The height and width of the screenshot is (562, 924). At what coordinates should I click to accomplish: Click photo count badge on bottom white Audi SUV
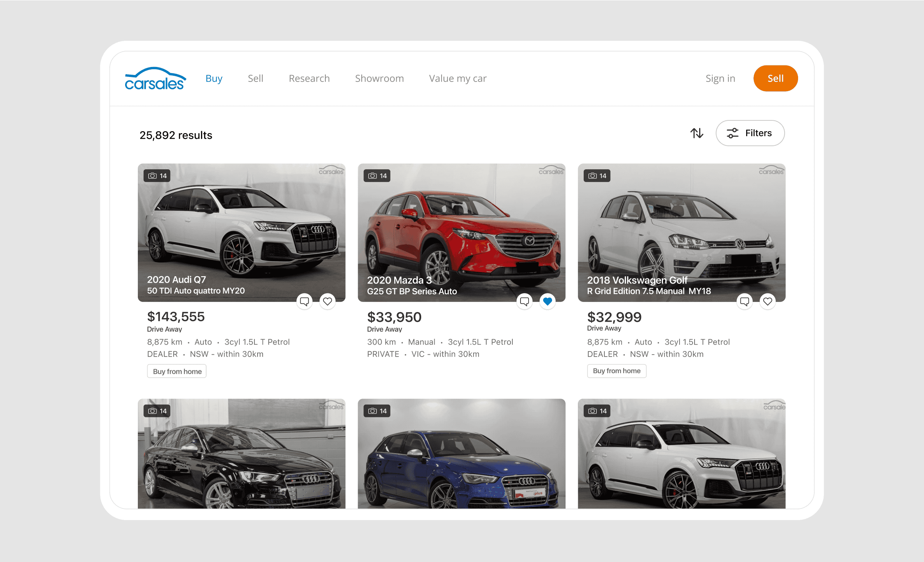[x=597, y=411]
